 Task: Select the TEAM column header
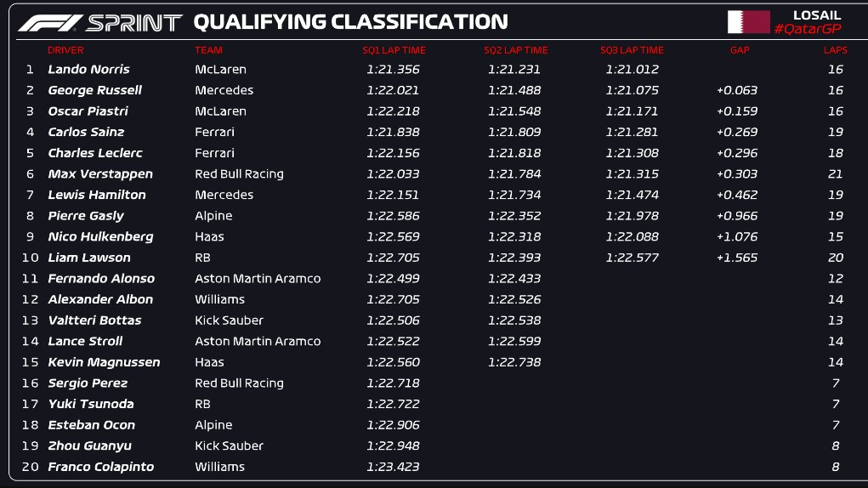pos(208,50)
